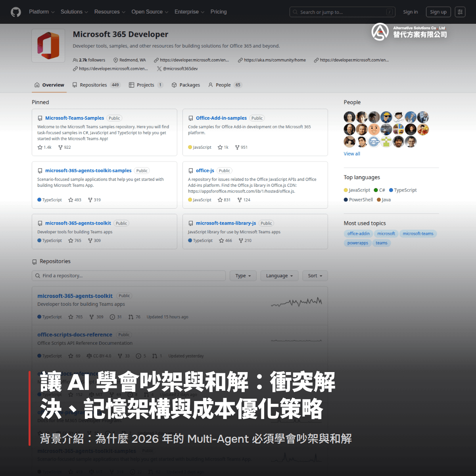476x476 pixels.
Task: Open pinned office-js repository
Action: pyautogui.click(x=205, y=171)
